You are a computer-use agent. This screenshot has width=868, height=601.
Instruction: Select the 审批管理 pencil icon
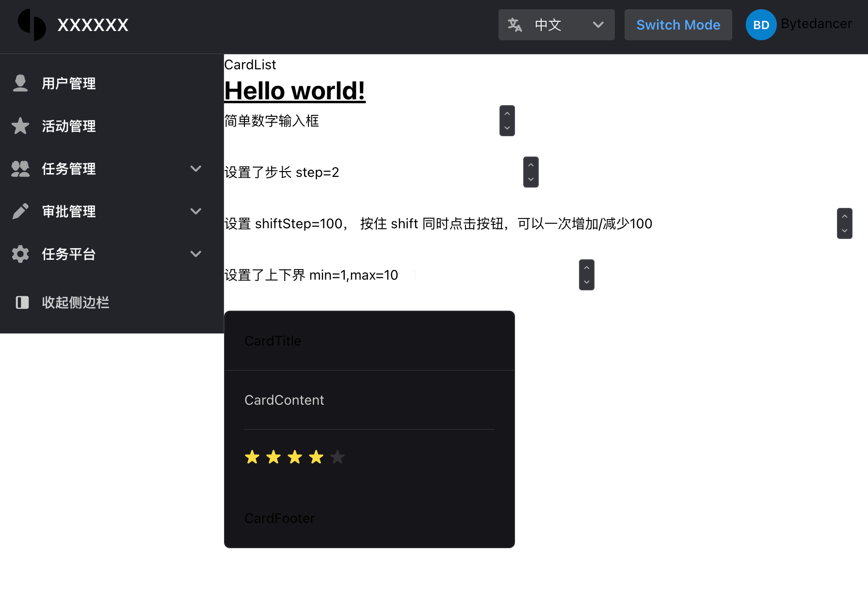coord(20,211)
